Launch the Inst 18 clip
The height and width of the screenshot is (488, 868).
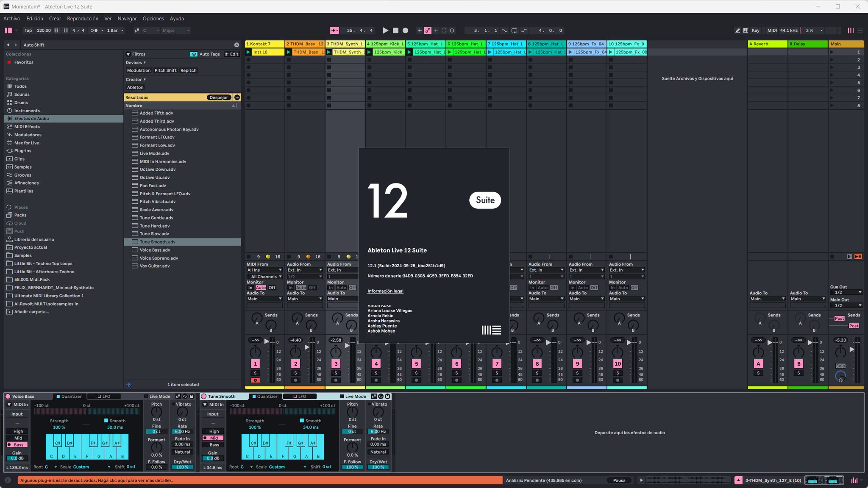point(248,52)
